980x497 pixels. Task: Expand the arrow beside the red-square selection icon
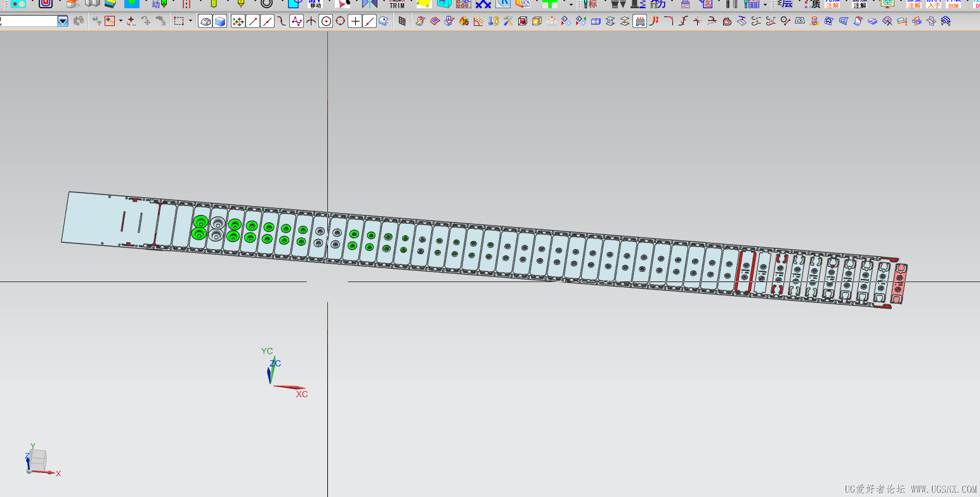(121, 22)
